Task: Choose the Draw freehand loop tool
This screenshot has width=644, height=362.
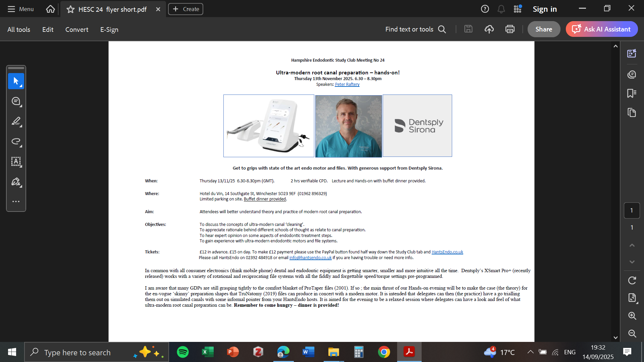Action: (16, 141)
